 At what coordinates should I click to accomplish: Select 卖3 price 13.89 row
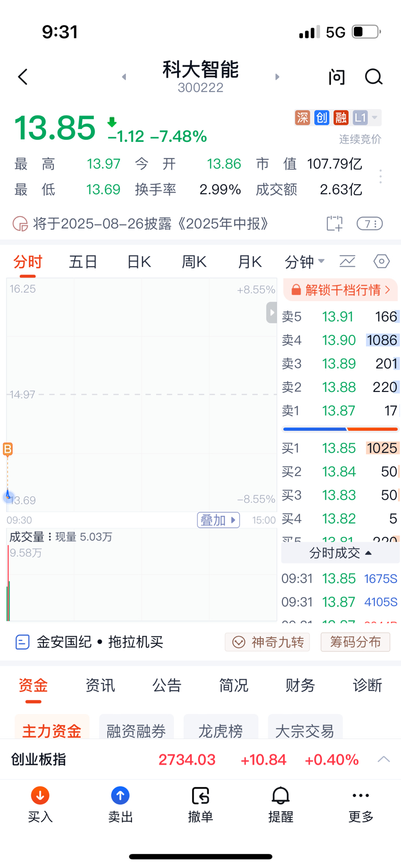click(340, 364)
